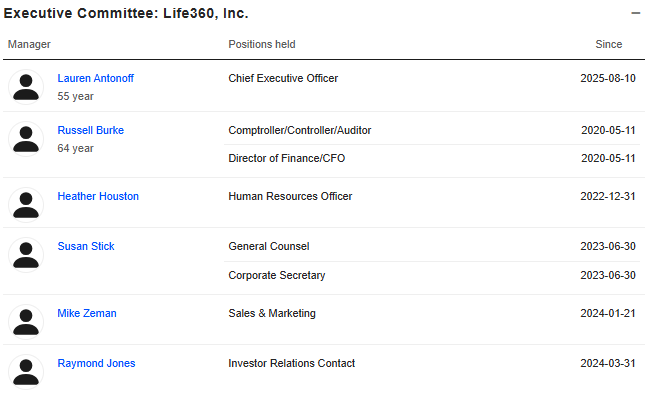This screenshot has width=649, height=402.
Task: Select the Chief Executive Officer position text
Action: coord(283,78)
